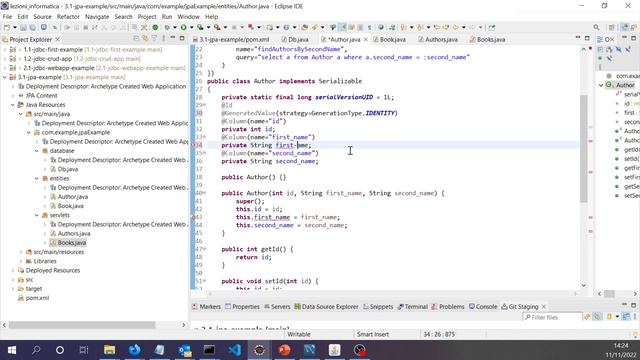Click the New file toolbar icon

[x=7, y=27]
